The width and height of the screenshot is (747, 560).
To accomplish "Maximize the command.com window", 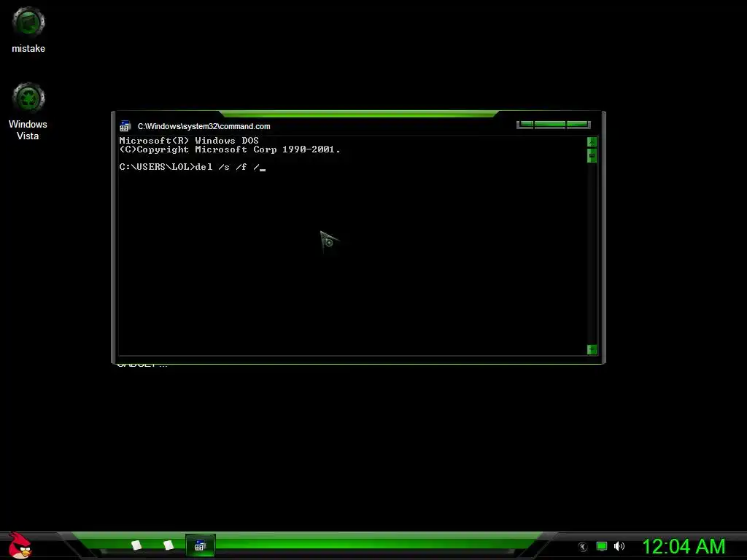I will point(550,124).
